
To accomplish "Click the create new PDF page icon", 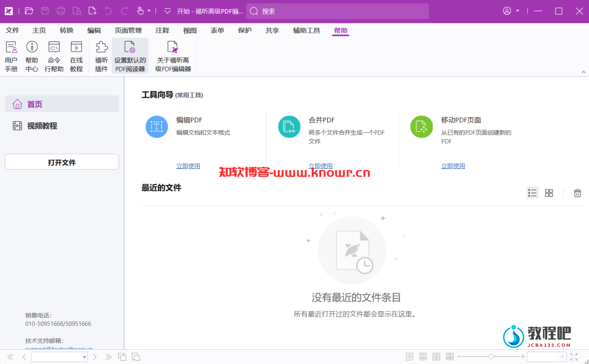I will (x=92, y=11).
